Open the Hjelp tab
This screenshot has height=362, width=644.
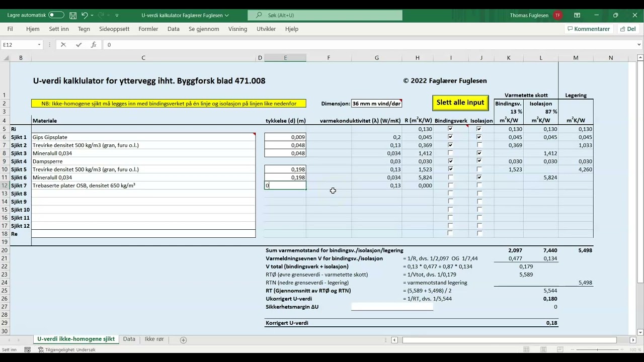(292, 29)
